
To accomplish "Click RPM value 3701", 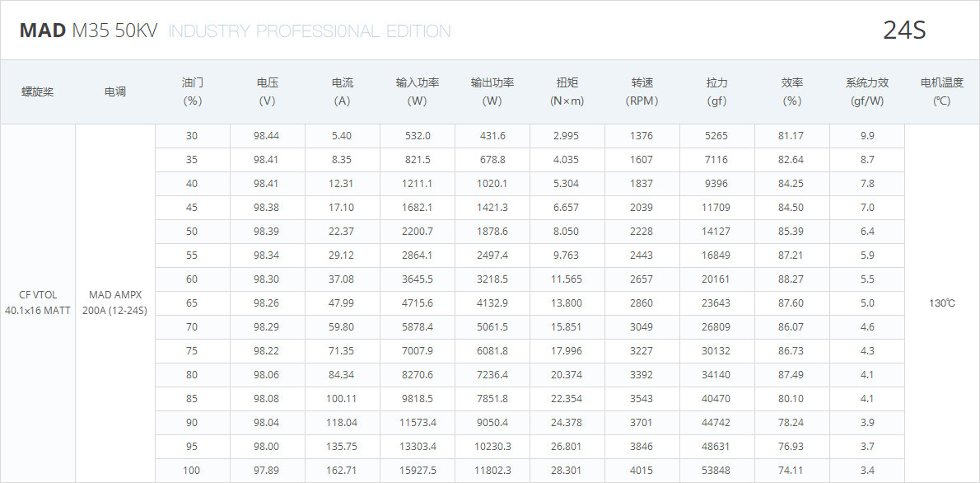I will pos(642,422).
